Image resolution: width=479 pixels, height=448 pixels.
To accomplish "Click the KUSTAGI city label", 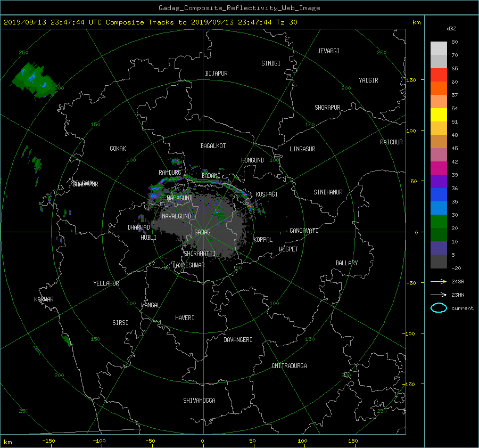I will 267,194.
